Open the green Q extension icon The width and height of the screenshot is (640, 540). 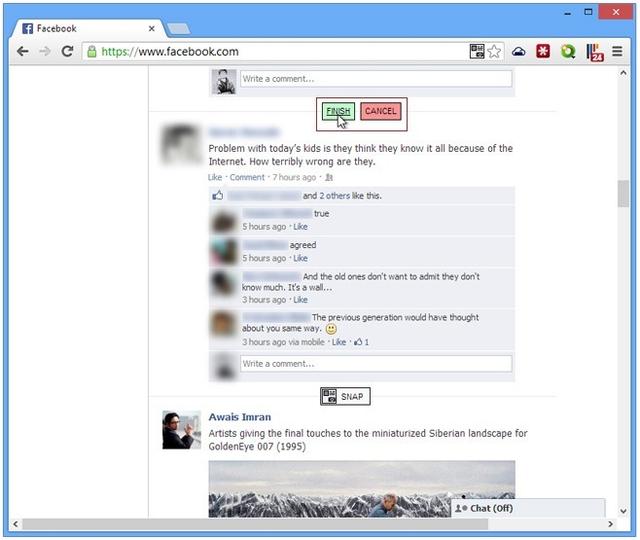[568, 51]
